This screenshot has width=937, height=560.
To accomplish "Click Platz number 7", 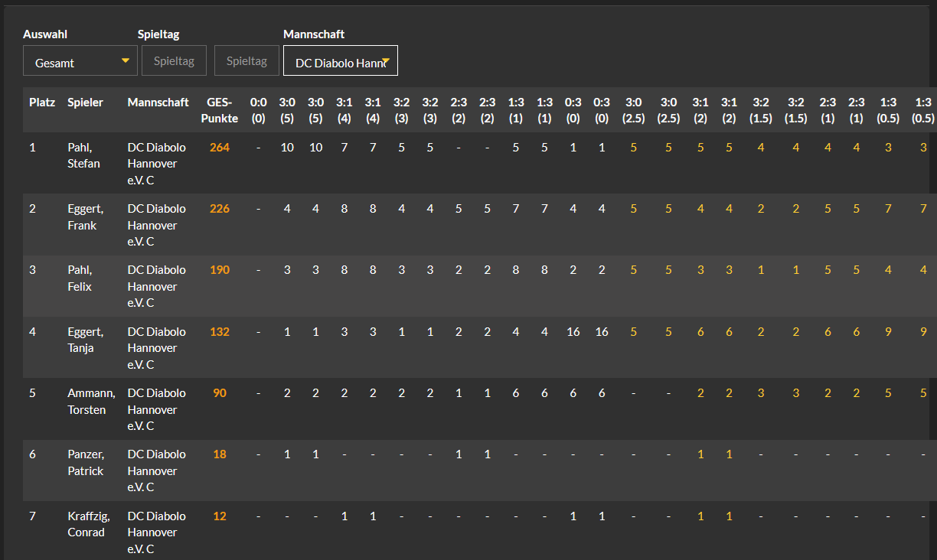I will click(x=32, y=516).
